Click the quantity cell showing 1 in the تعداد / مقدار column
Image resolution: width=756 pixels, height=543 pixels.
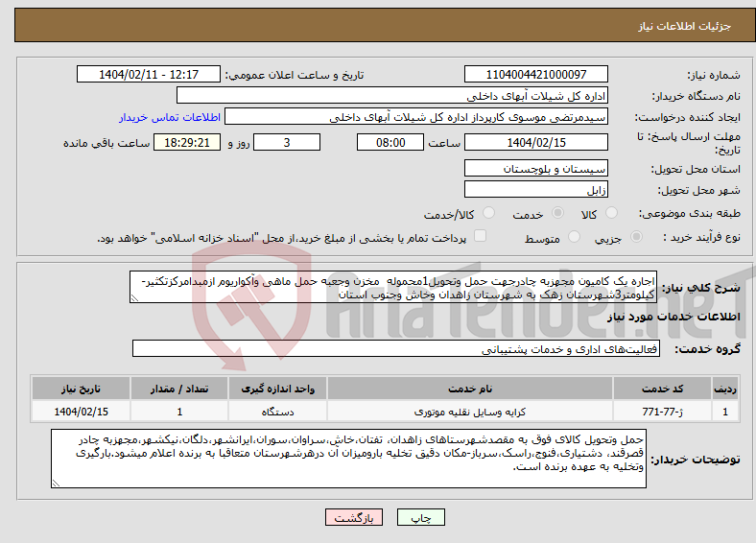(x=179, y=412)
